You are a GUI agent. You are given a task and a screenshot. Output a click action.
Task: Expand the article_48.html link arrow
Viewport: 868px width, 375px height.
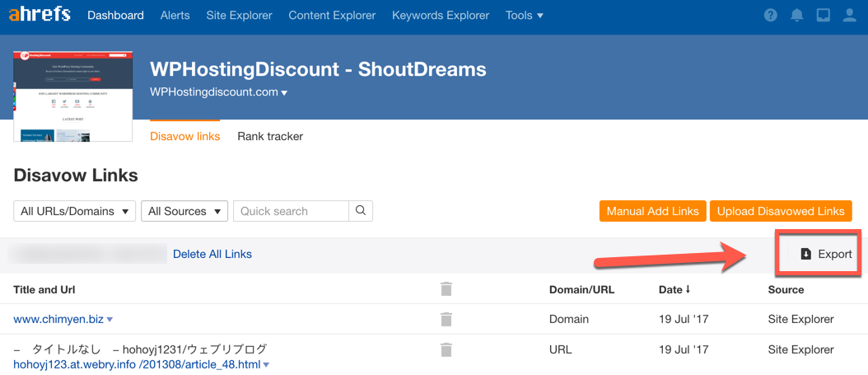266,365
